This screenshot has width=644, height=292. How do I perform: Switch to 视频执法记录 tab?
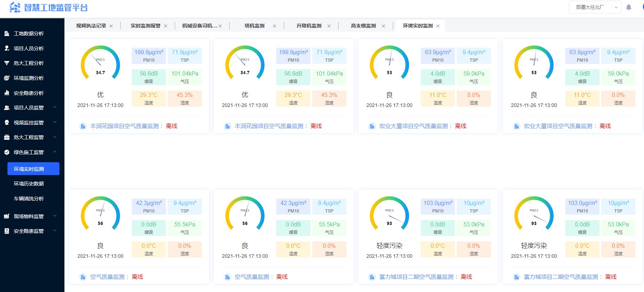91,26
